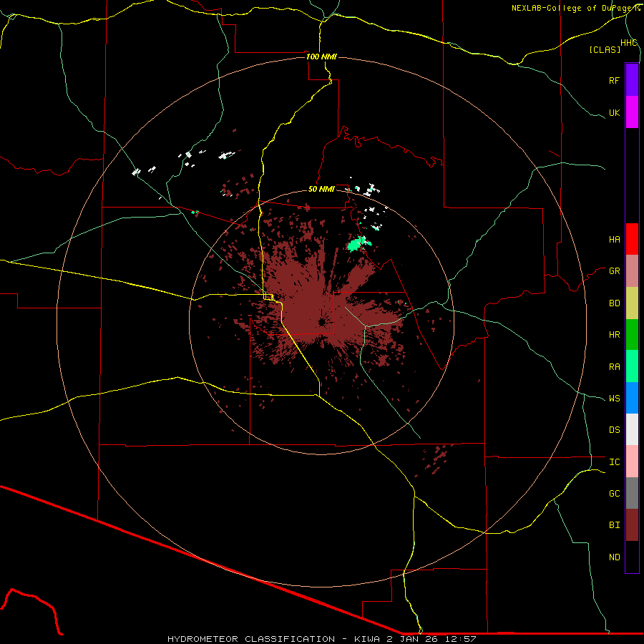
Task: Click the 'UK' legend label
Action: coord(614,112)
